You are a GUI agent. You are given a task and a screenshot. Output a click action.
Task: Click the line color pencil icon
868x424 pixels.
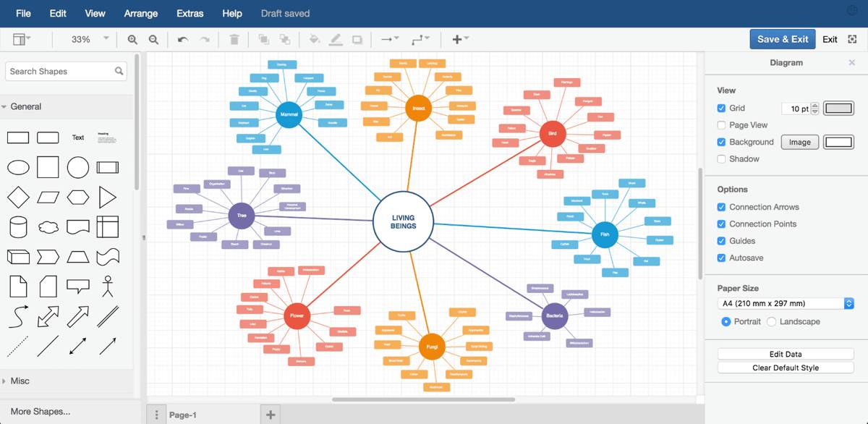point(336,40)
